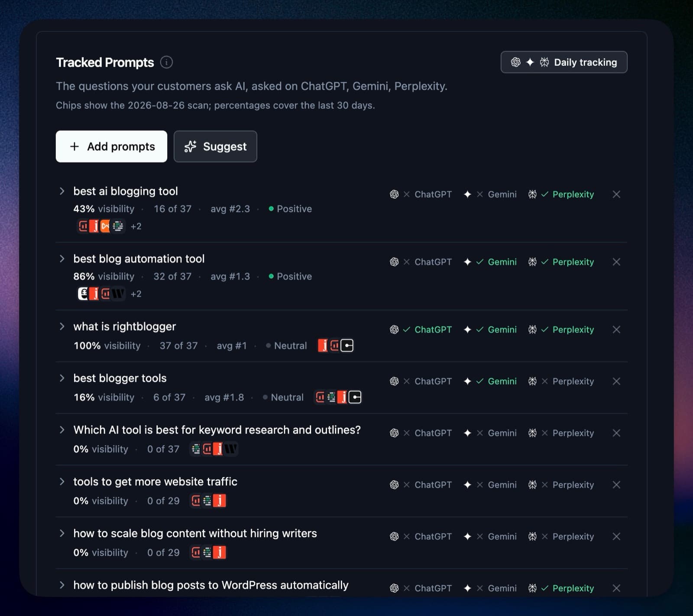Image resolution: width=693 pixels, height=616 pixels.
Task: Click the Add prompts button
Action: 111,146
